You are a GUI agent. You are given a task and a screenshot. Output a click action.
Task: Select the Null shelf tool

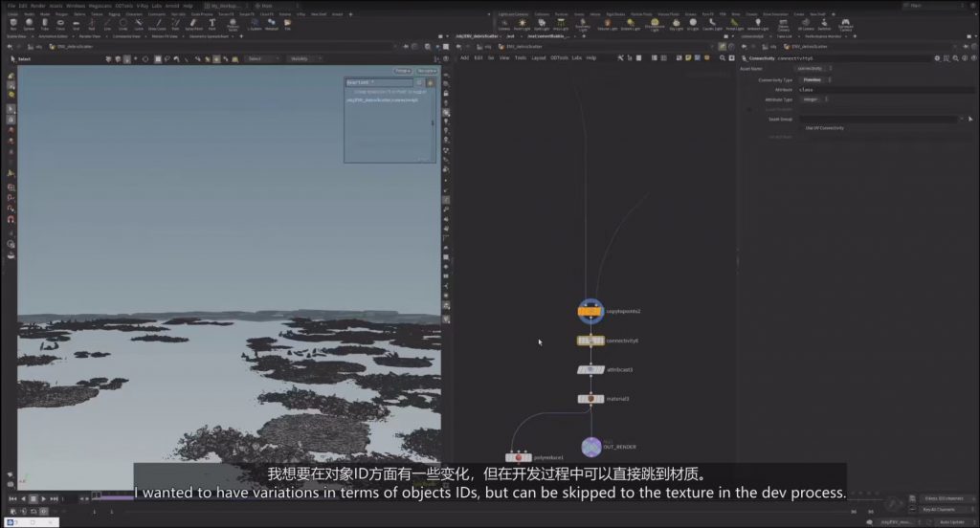(x=91, y=24)
